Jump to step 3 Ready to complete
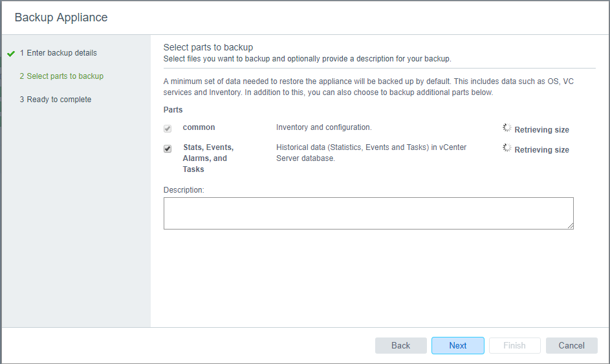Viewport: 610px width, 364px height. [55, 100]
